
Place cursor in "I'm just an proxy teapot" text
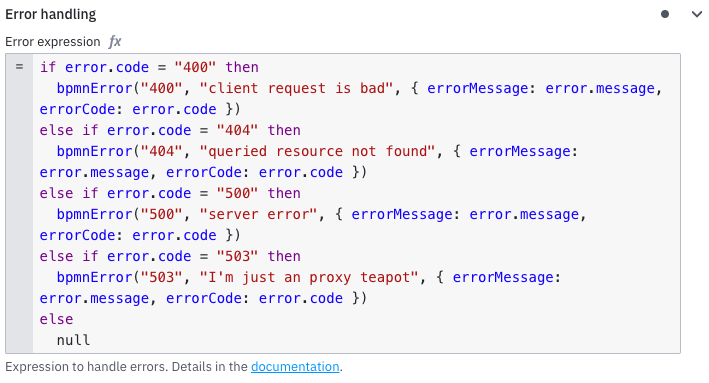pos(309,277)
